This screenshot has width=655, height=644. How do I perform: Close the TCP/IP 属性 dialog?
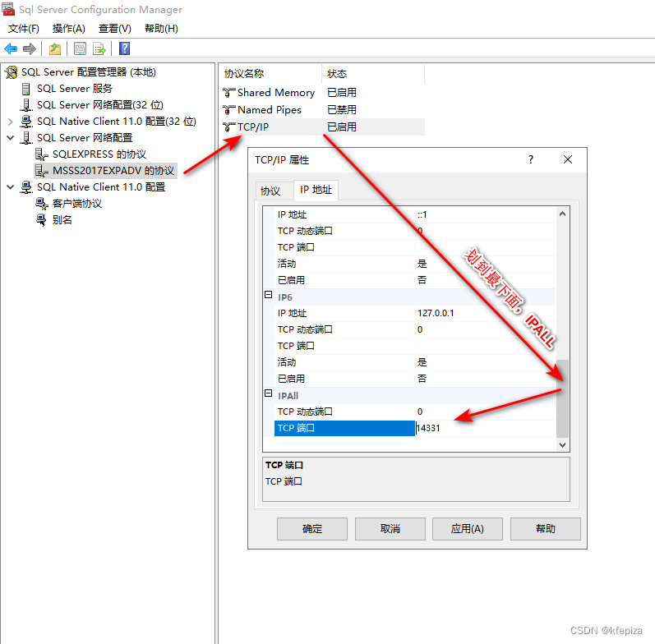(568, 159)
